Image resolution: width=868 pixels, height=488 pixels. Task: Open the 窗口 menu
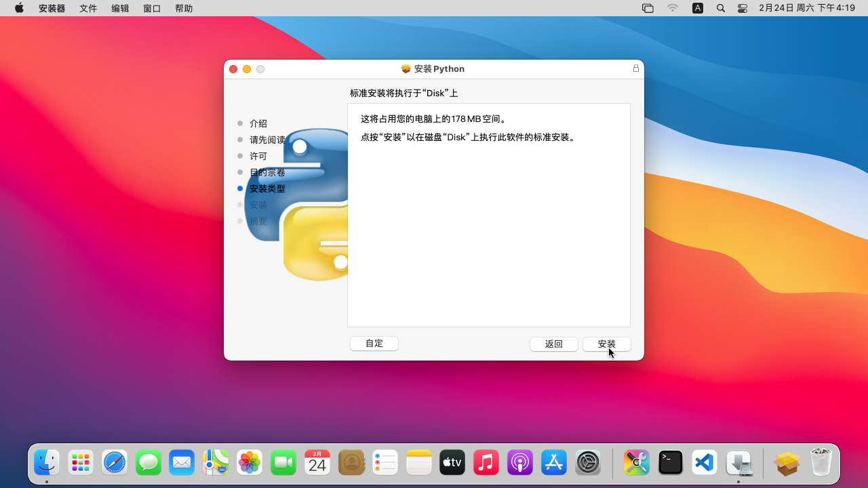[x=152, y=8]
